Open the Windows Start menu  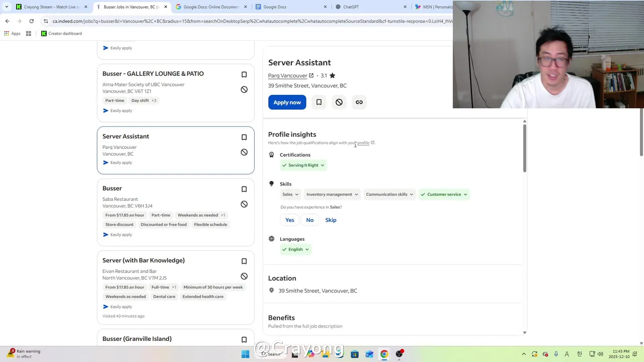click(245, 354)
